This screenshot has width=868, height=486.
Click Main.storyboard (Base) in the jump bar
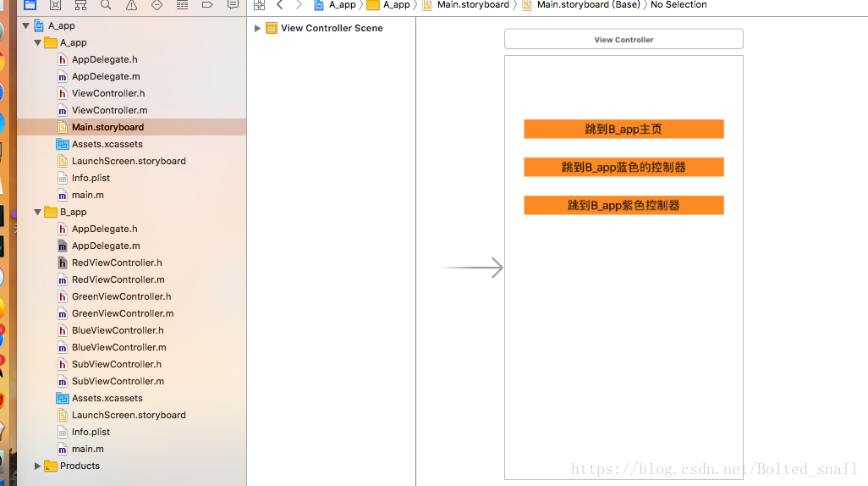pyautogui.click(x=582, y=5)
